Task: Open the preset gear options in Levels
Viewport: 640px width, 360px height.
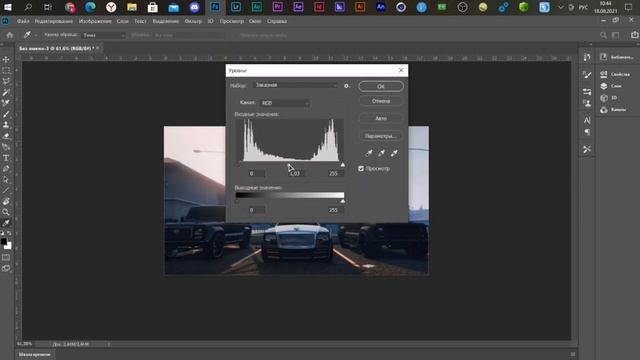Action: (x=347, y=86)
